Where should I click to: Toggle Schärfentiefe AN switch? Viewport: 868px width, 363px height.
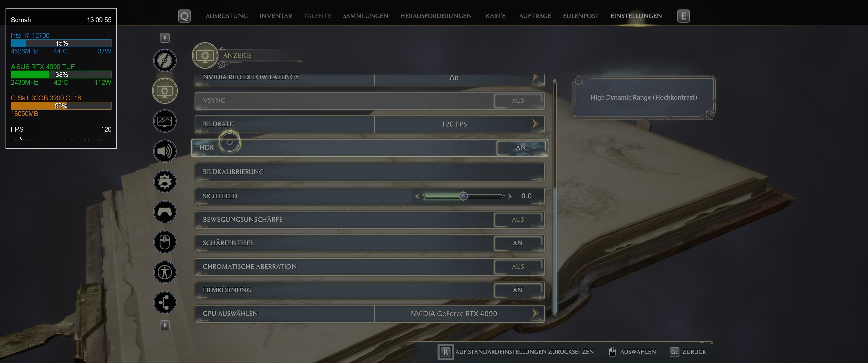(518, 243)
